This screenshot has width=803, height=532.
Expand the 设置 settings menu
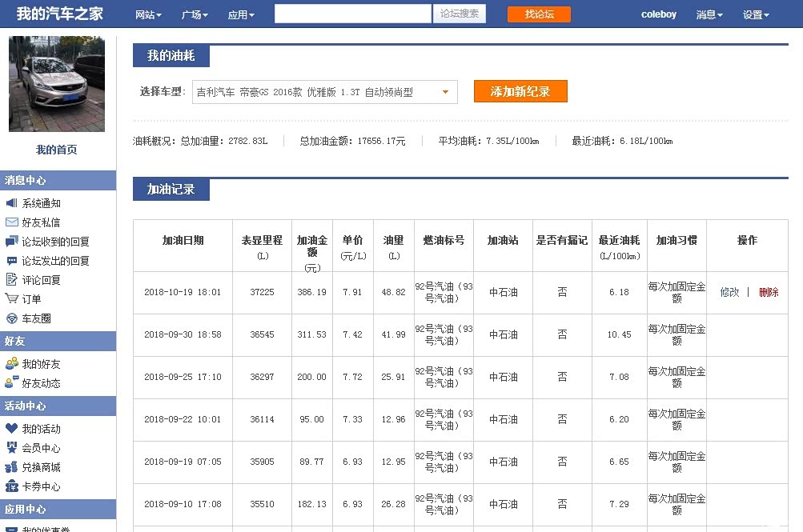coord(755,14)
